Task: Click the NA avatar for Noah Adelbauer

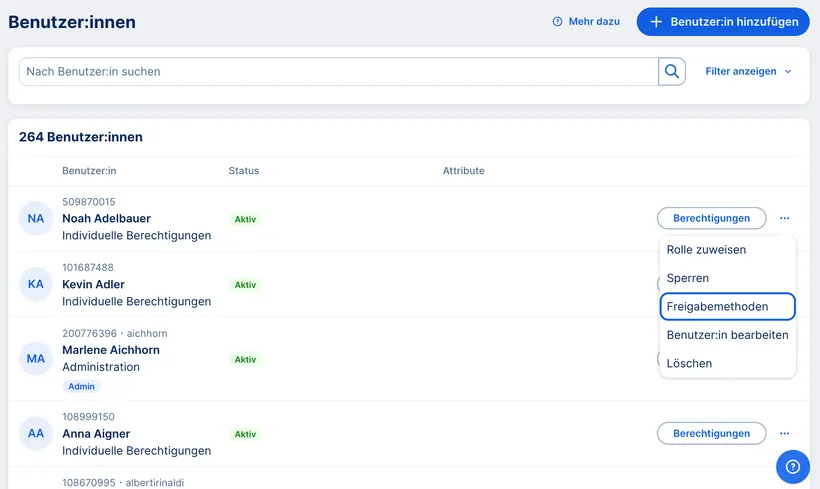Action: pos(36,218)
